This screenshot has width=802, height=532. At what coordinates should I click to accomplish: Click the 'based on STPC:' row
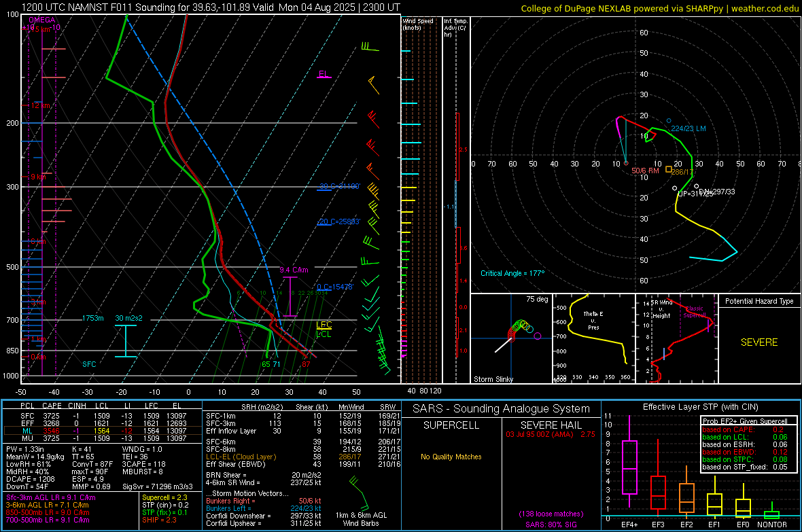745,459
